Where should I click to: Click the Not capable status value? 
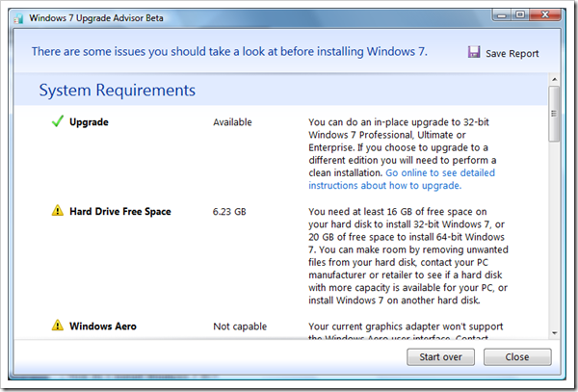240,327
